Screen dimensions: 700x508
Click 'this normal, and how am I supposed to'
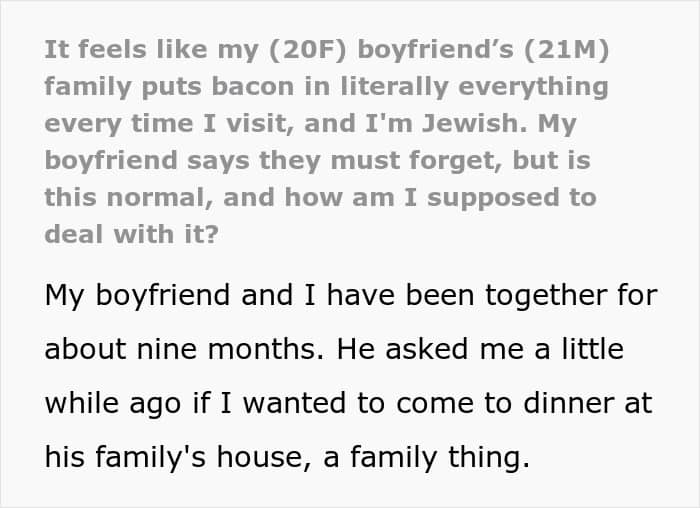tap(321, 198)
